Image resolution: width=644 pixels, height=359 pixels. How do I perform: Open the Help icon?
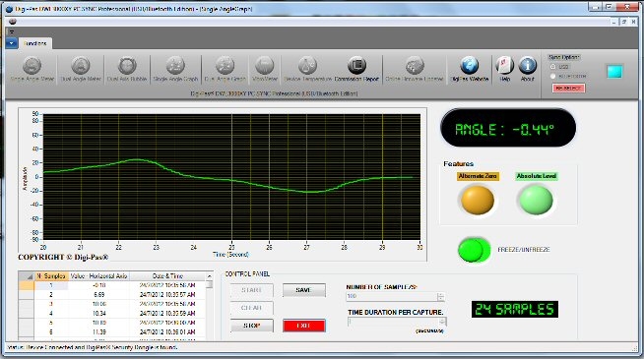pos(505,69)
